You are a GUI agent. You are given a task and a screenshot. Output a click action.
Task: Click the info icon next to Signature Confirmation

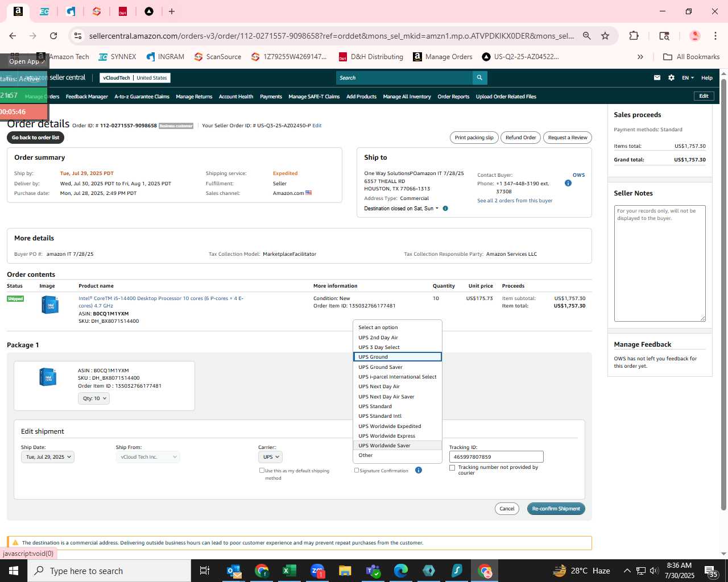click(x=419, y=471)
